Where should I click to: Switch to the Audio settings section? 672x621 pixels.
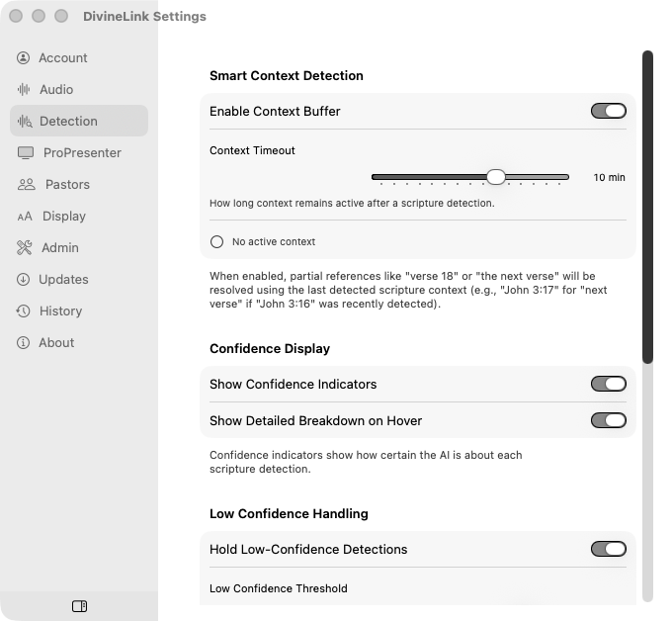pos(79,89)
